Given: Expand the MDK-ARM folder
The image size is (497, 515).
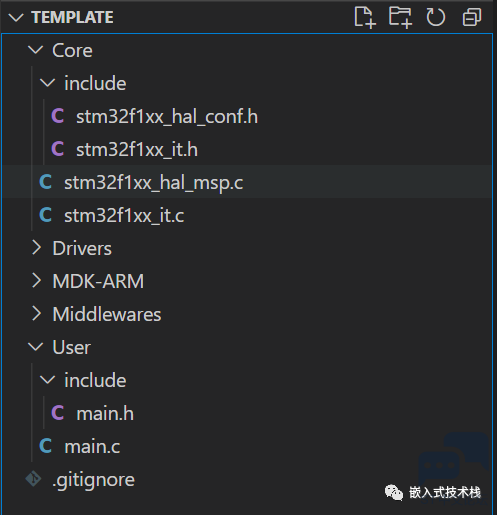Looking at the screenshot, I should pyautogui.click(x=36, y=281).
